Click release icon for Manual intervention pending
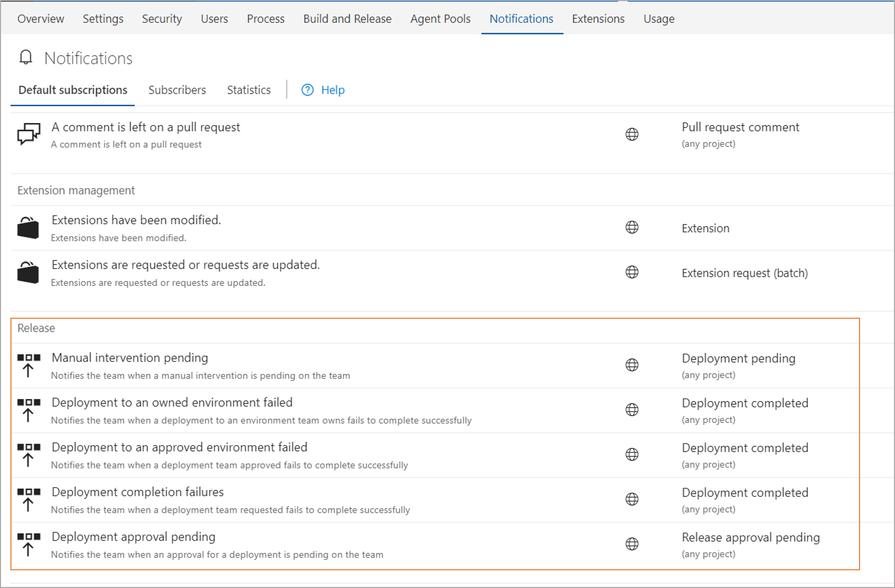Image resolution: width=895 pixels, height=588 pixels. [x=29, y=365]
